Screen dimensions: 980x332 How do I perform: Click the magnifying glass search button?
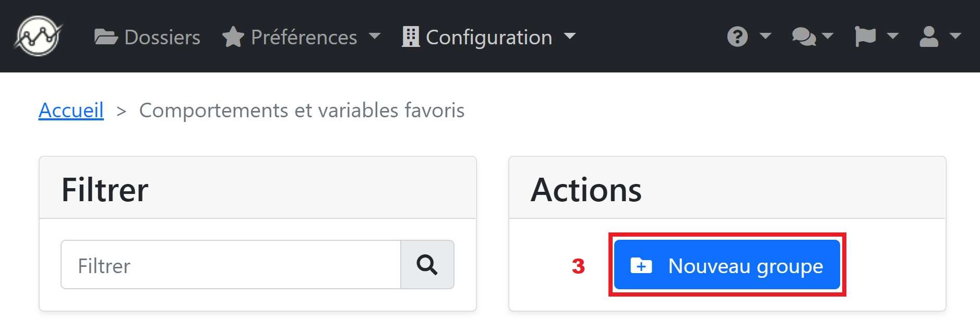tap(427, 265)
